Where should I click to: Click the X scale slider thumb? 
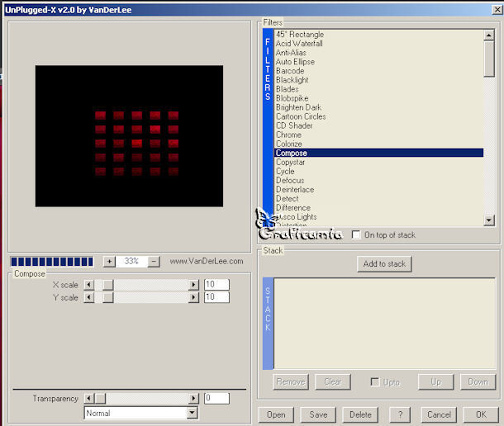(x=108, y=285)
